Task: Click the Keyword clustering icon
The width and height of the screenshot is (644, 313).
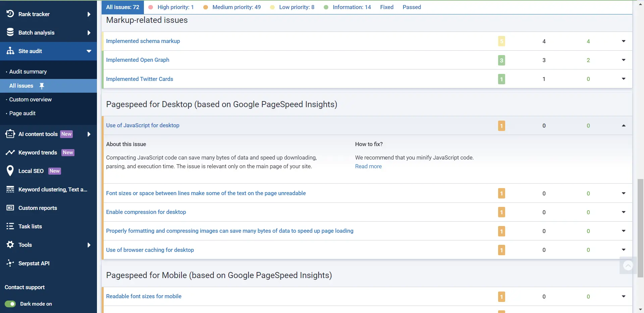Action: (10, 189)
